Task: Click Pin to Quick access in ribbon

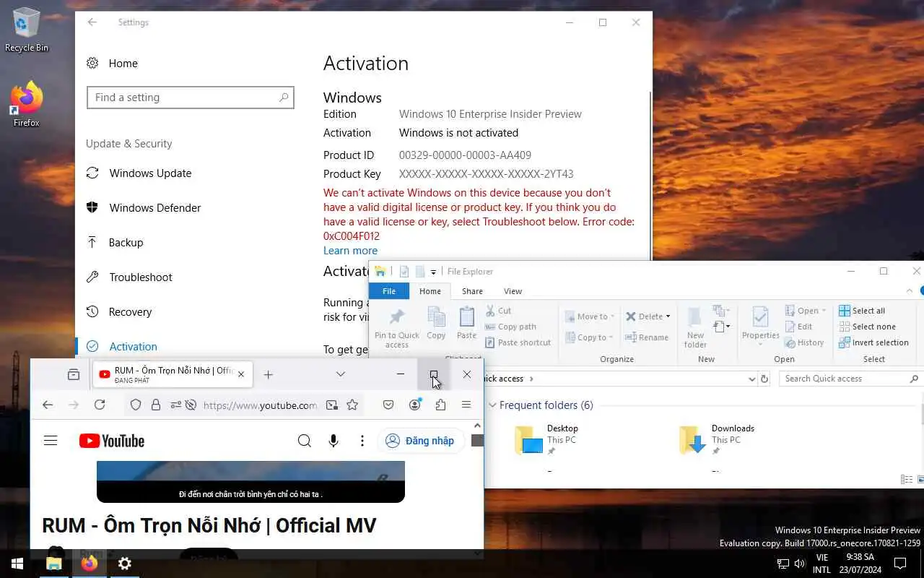Action: point(396,328)
